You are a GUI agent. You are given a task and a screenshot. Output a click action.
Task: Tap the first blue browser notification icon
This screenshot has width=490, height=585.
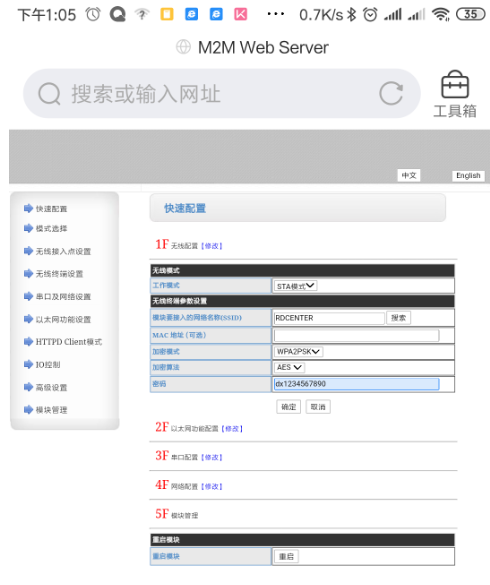(x=191, y=14)
